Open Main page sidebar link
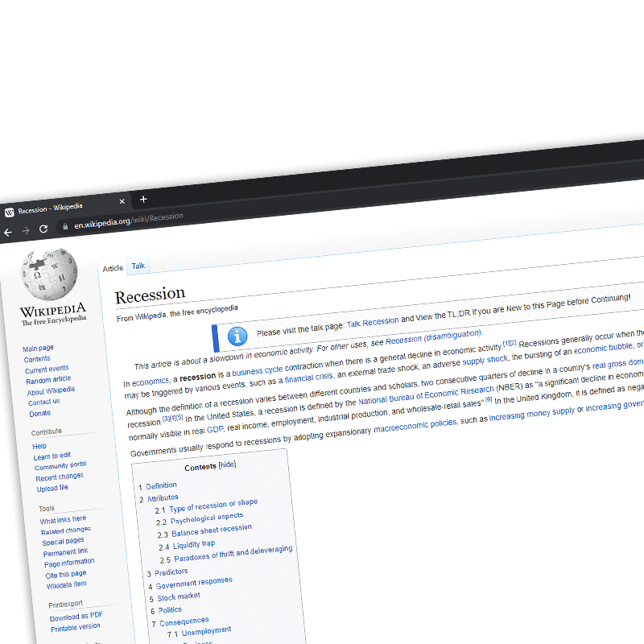644x644 pixels. pos(38,349)
